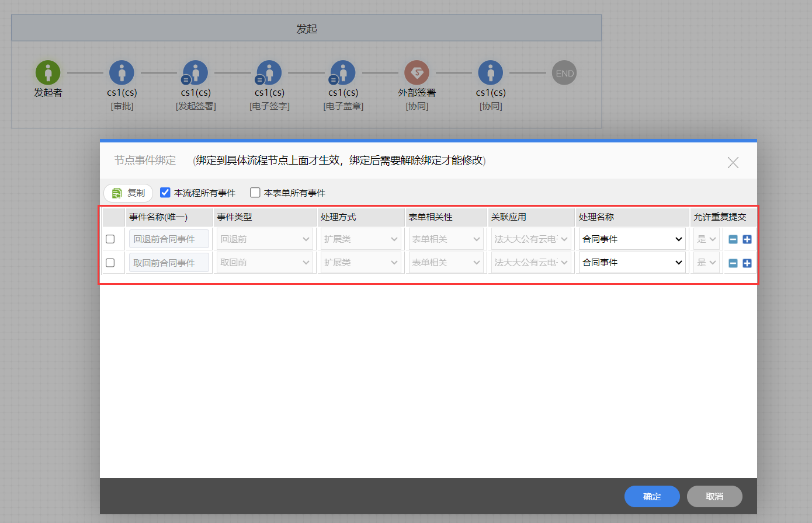The height and width of the screenshot is (523, 812).
Task: Open 处理名称 dropdown in 取回前合同事件 row
Action: [631, 263]
